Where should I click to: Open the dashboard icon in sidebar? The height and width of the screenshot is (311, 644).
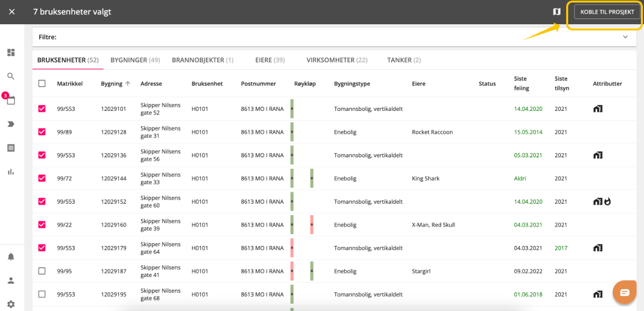point(11,53)
